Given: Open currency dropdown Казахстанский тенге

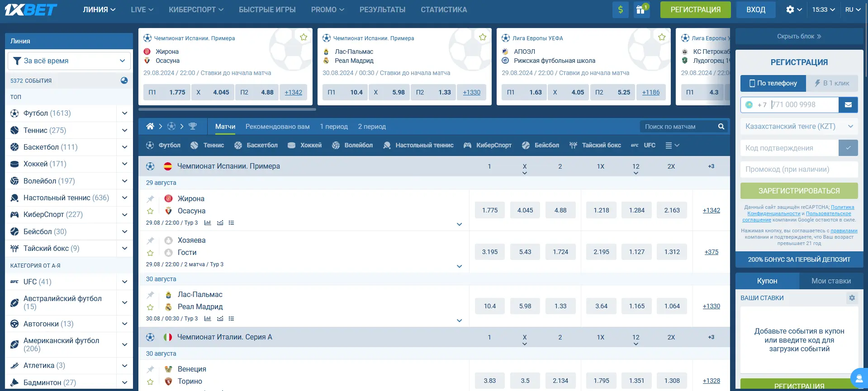Looking at the screenshot, I should (799, 127).
